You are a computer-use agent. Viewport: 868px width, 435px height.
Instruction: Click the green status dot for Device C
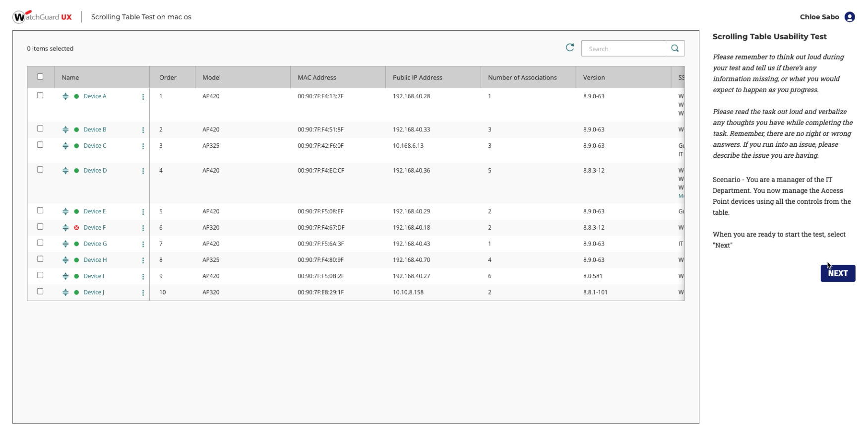76,146
